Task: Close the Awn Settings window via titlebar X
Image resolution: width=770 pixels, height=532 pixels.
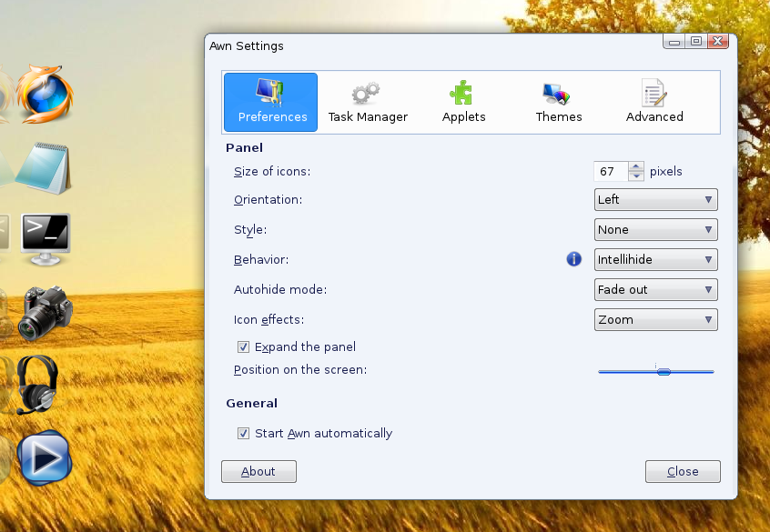Action: [x=718, y=42]
